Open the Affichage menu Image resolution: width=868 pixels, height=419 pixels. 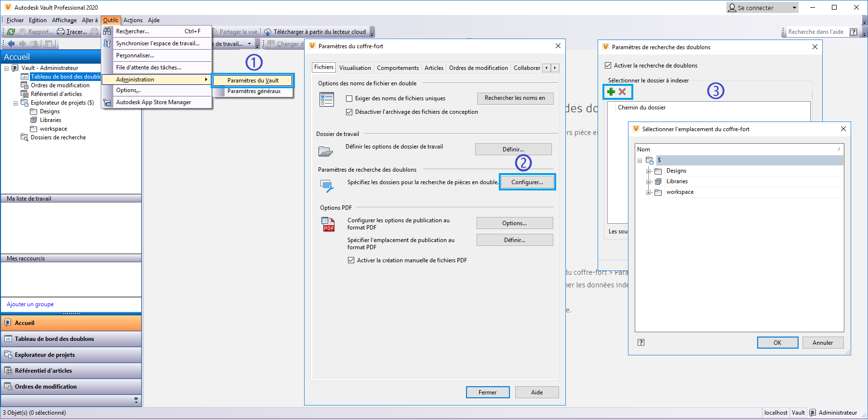pyautogui.click(x=64, y=20)
